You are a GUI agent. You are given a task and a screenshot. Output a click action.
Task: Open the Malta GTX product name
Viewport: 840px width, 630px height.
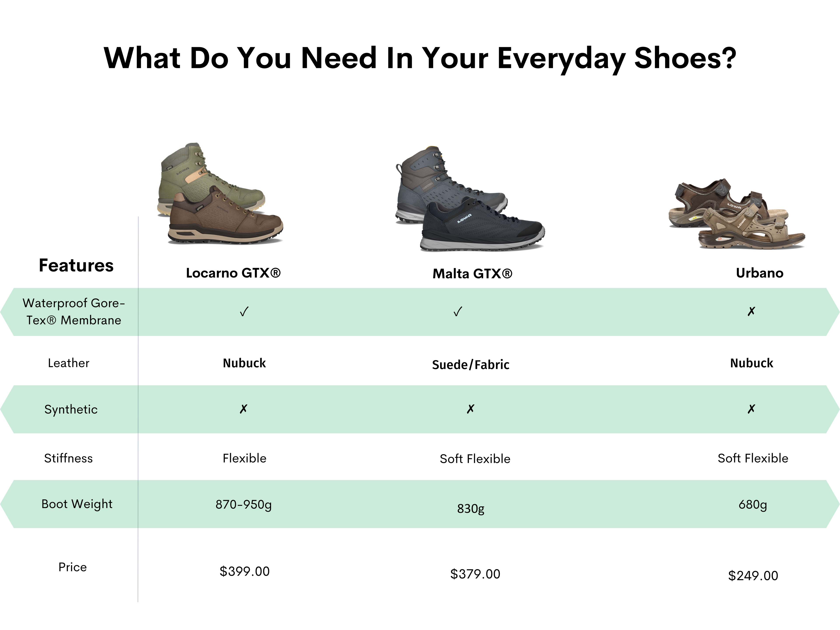coord(472,274)
